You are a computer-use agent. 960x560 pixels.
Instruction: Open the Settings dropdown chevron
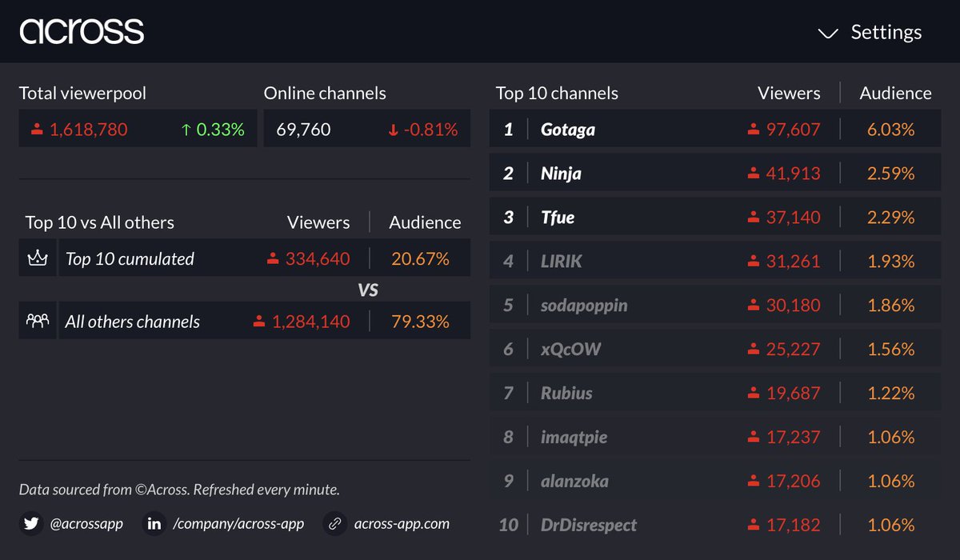pos(828,33)
